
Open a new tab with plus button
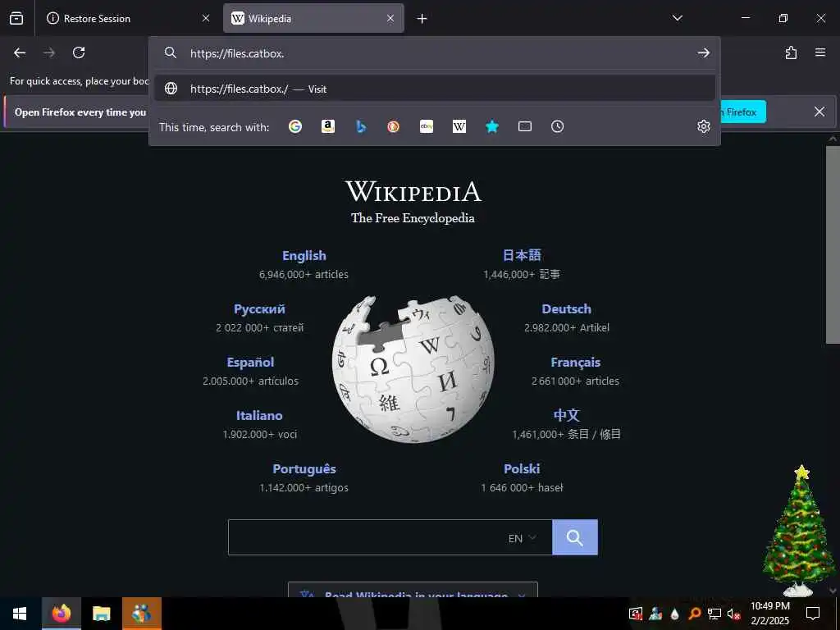(422, 19)
